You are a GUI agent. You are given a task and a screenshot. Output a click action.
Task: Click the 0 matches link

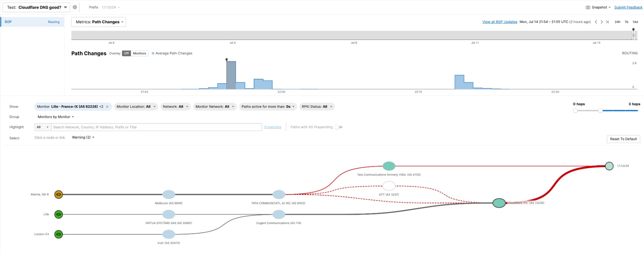[x=273, y=127]
